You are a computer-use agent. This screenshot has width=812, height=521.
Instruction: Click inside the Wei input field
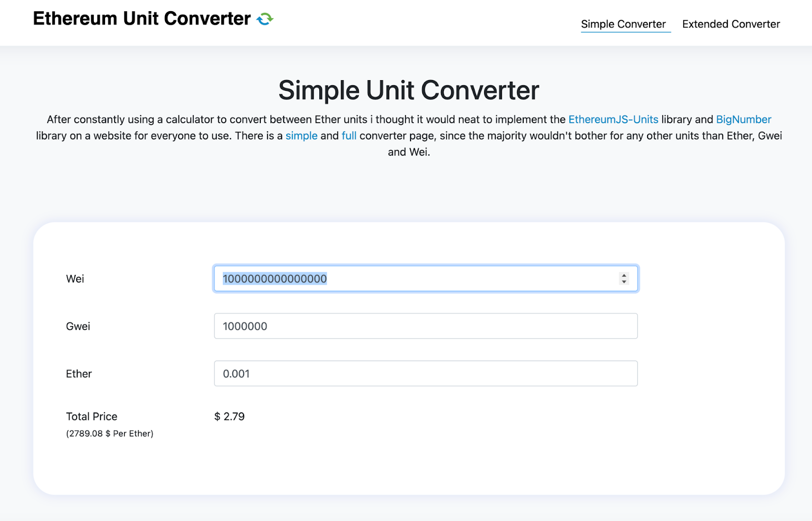pos(425,279)
